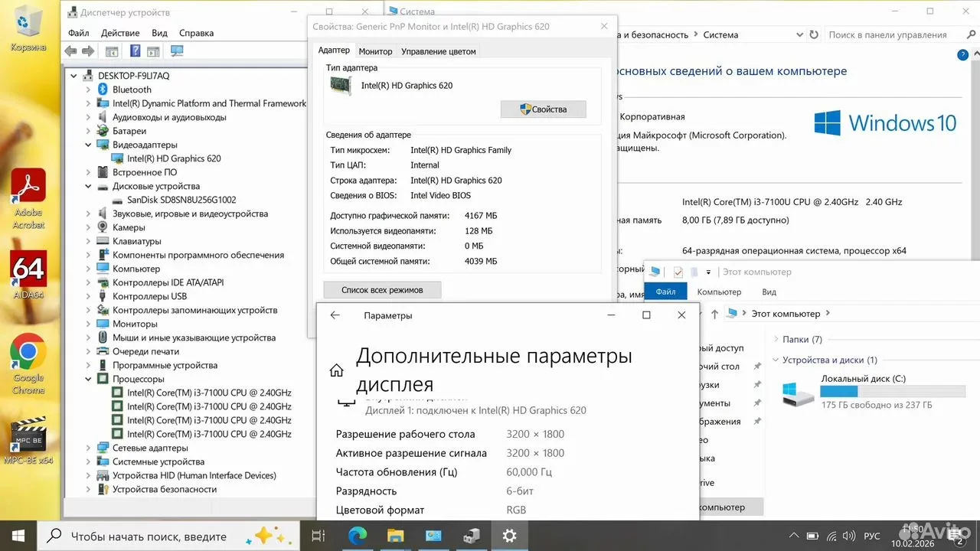Image resolution: width=980 pixels, height=551 pixels.
Task: Click the Up arrow in File Explorer
Action: click(714, 314)
